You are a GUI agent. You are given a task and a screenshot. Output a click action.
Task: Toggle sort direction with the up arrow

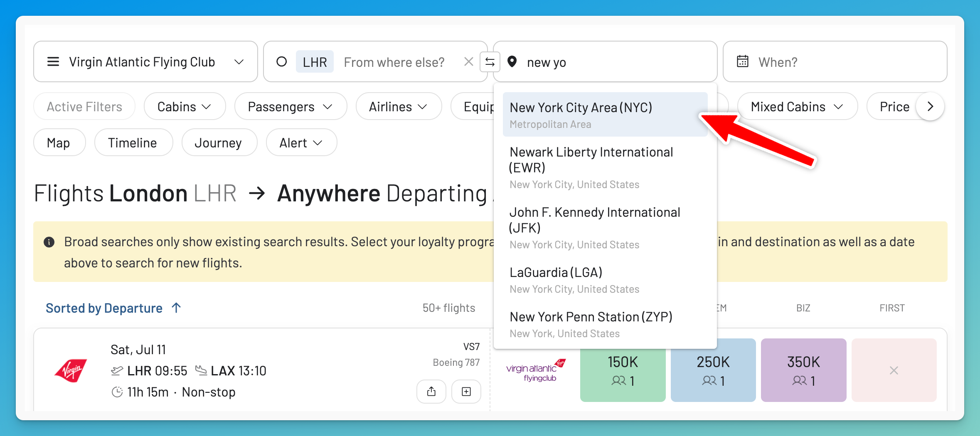(176, 308)
